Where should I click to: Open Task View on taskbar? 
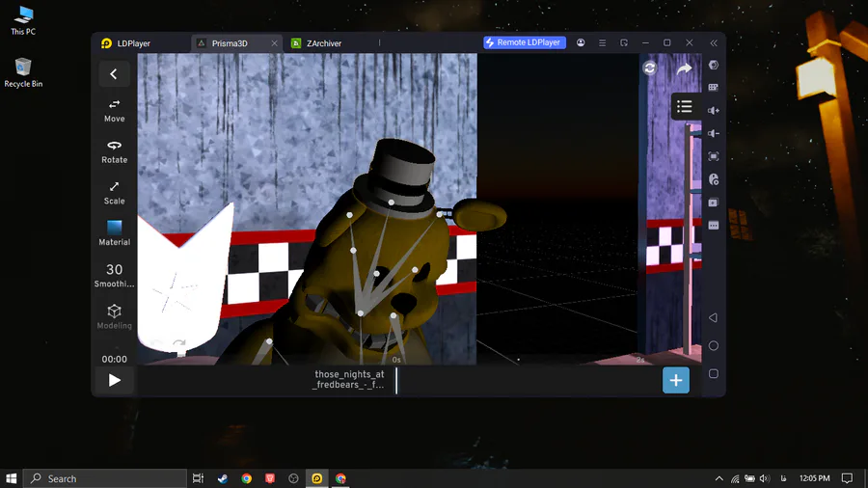click(x=198, y=478)
